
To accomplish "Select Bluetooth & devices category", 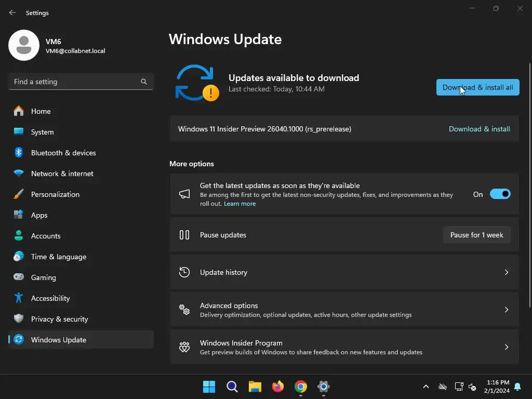I will [x=81, y=152].
